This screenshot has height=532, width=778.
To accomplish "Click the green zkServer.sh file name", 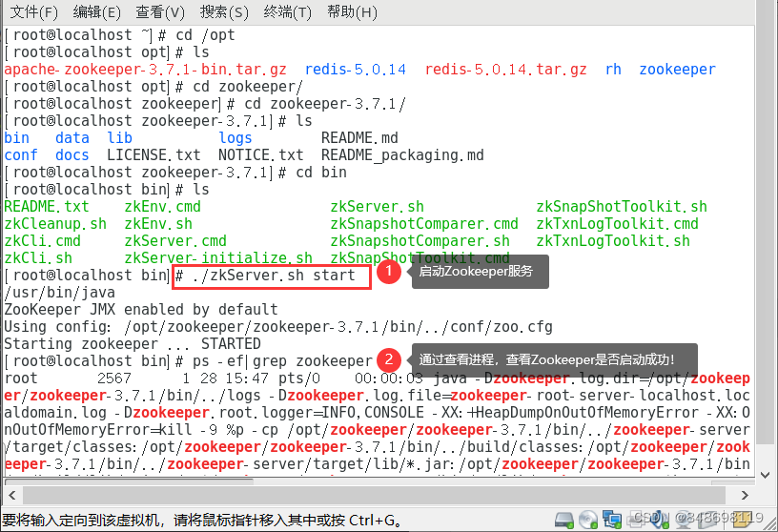I will coord(378,207).
